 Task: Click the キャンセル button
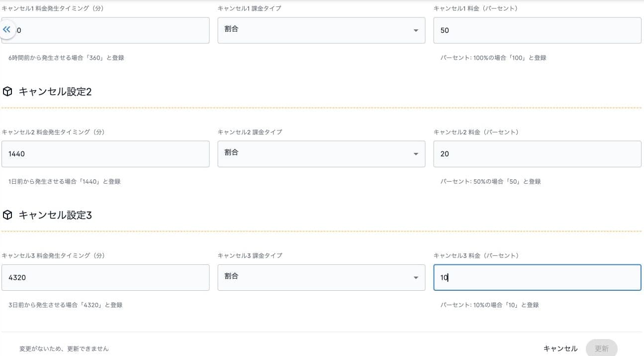pyautogui.click(x=560, y=349)
